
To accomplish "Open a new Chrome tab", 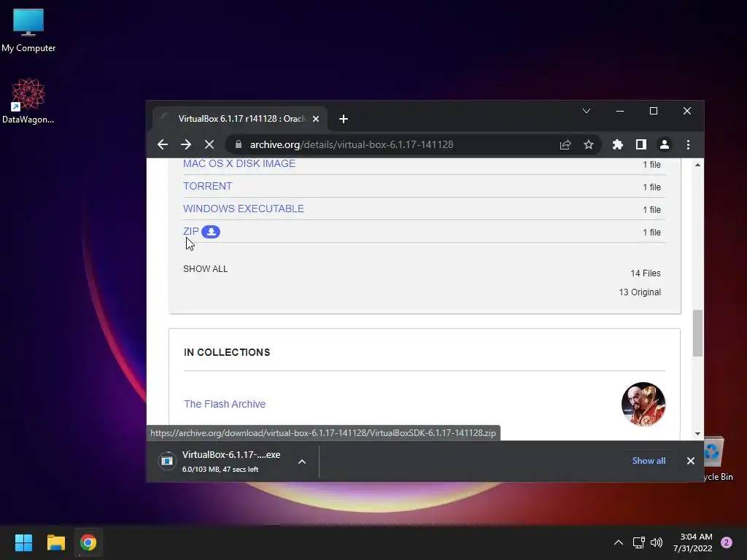I will click(x=343, y=119).
